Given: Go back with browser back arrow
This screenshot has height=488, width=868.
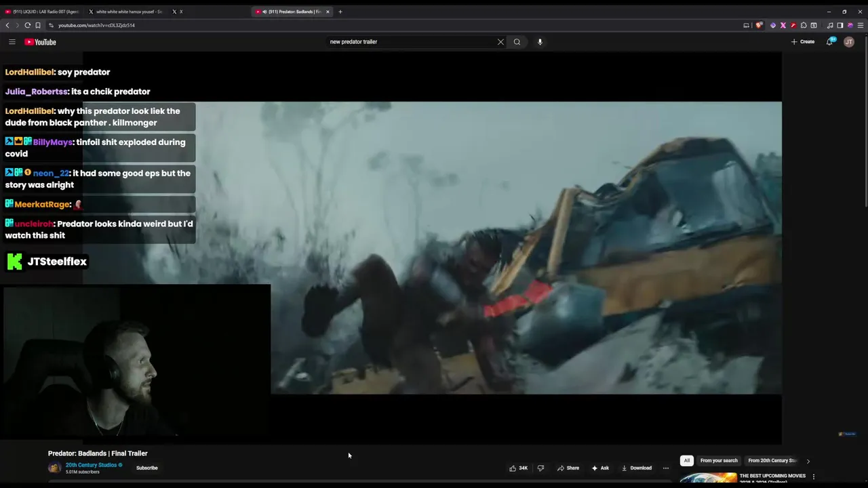Looking at the screenshot, I should pyautogui.click(x=7, y=25).
